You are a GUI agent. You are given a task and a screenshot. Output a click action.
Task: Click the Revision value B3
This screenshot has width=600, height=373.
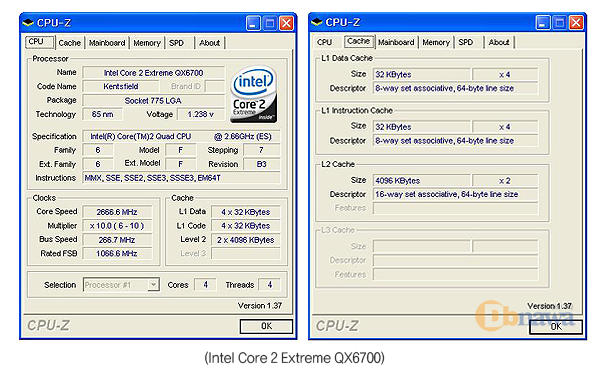pos(262,164)
